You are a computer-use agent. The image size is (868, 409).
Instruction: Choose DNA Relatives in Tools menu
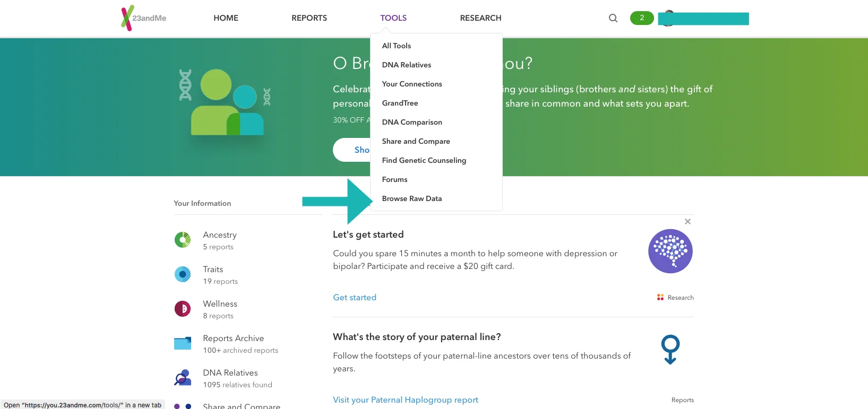pos(407,65)
